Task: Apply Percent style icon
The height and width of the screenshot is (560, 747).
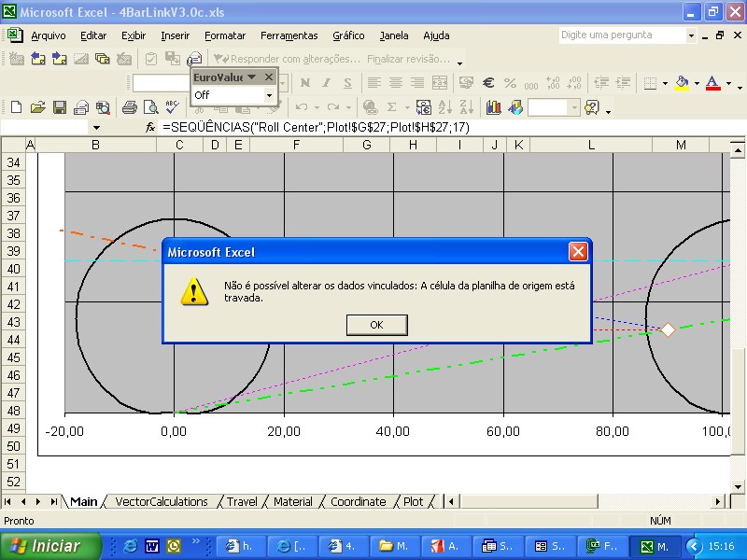Action: pyautogui.click(x=510, y=83)
